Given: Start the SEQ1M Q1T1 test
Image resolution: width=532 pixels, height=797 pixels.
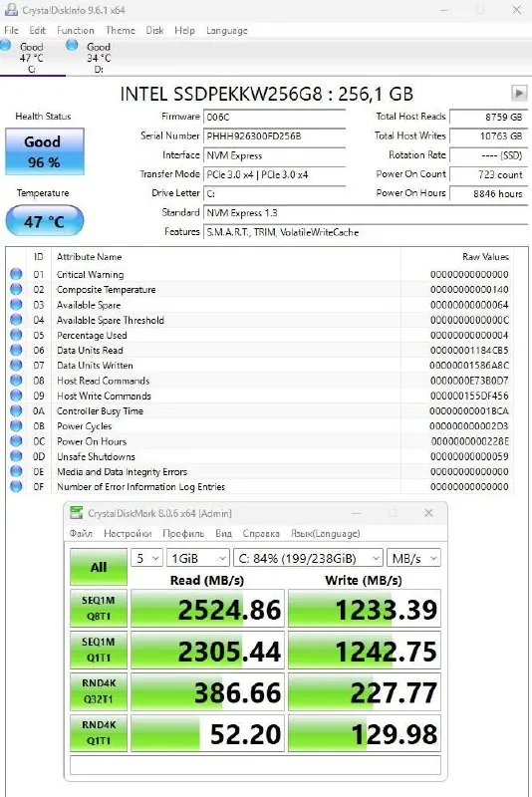Looking at the screenshot, I should coord(99,650).
